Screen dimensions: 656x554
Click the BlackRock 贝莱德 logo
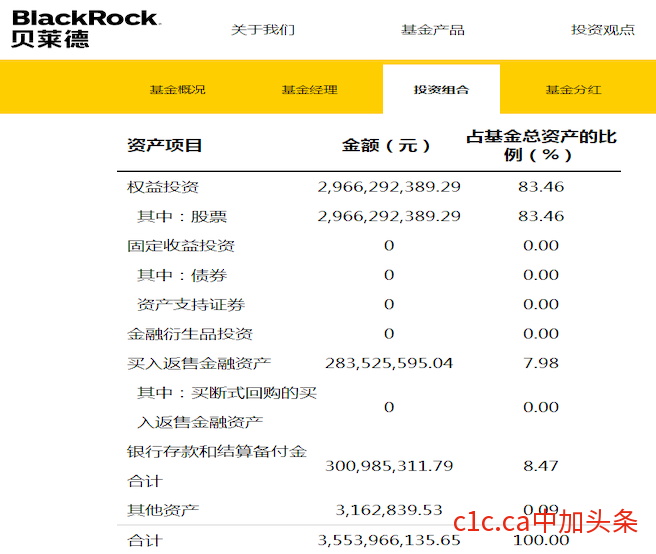[x=84, y=29]
